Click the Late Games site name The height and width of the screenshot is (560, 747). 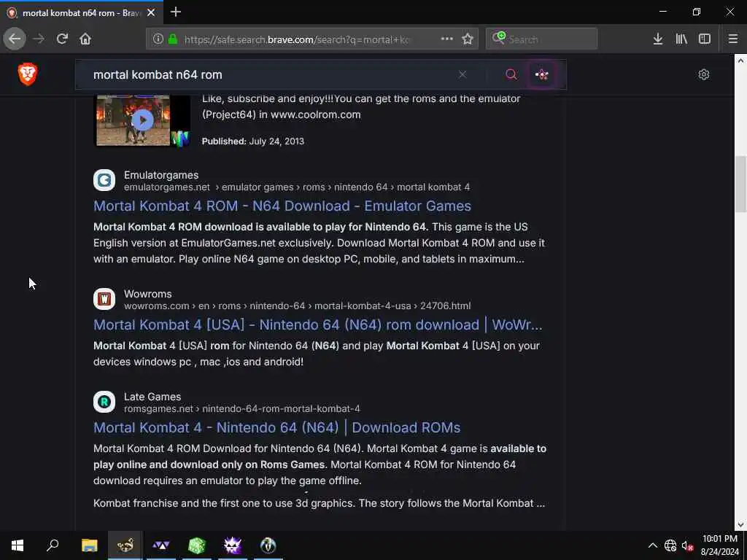click(152, 397)
